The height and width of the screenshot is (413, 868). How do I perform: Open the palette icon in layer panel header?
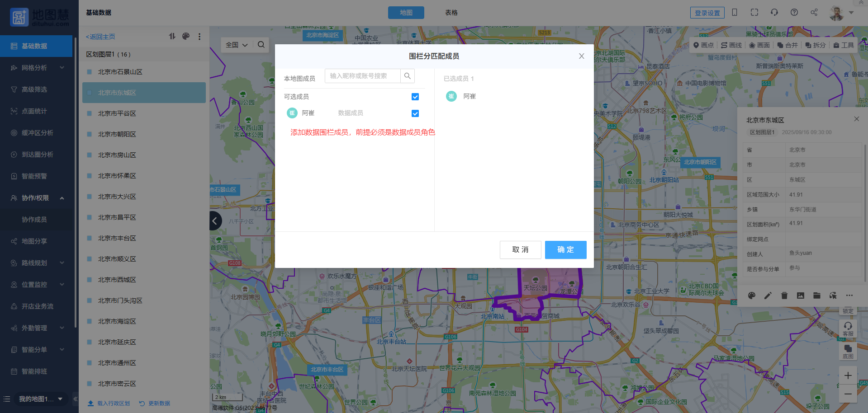[x=186, y=37]
